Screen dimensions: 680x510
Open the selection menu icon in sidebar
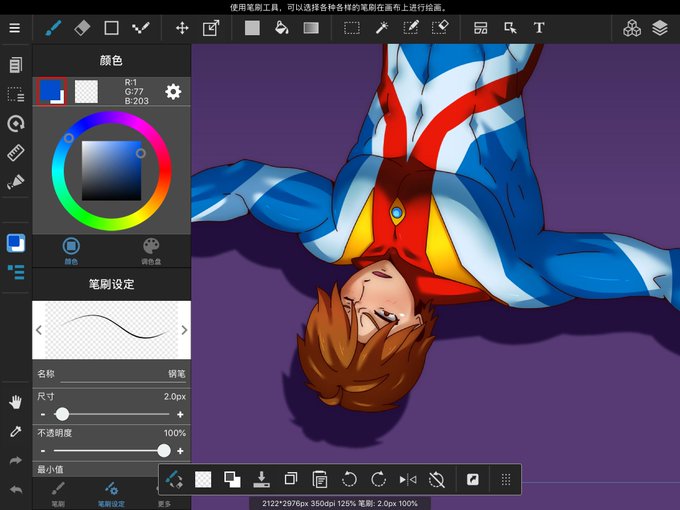pyautogui.click(x=16, y=94)
